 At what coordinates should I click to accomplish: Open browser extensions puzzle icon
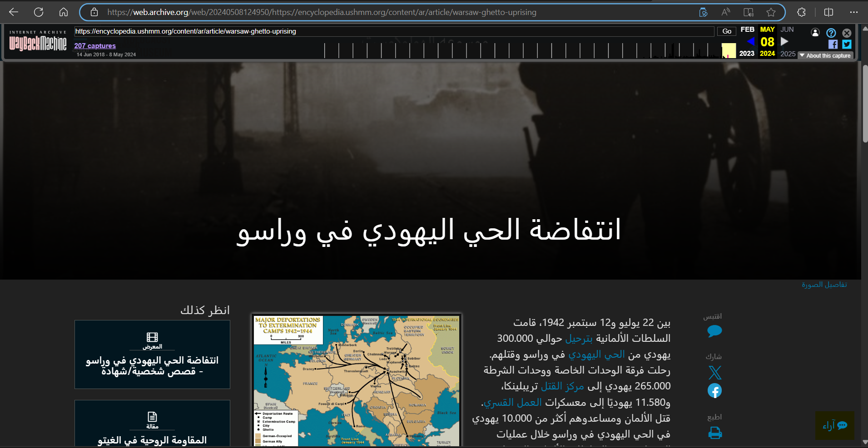tap(802, 12)
